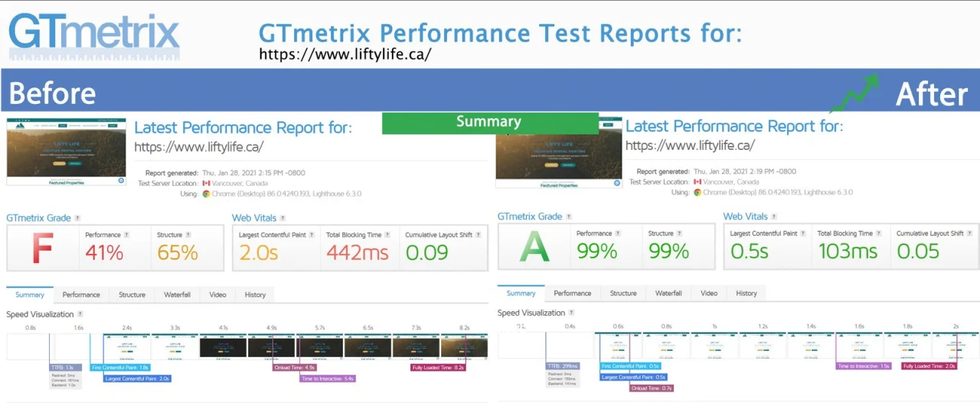Click Fully Loaded Time: 8.2s marker

coord(439,368)
